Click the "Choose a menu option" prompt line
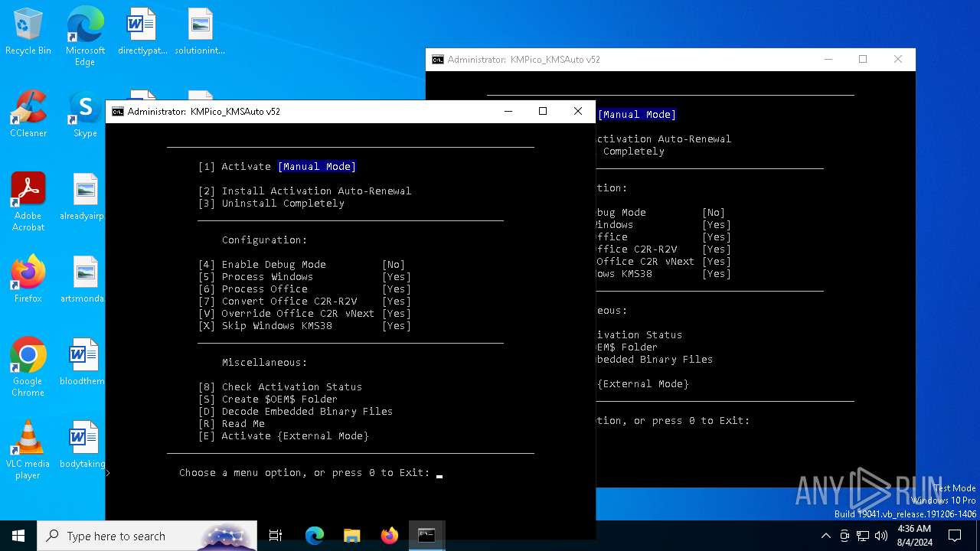This screenshot has width=980, height=551. (x=305, y=473)
